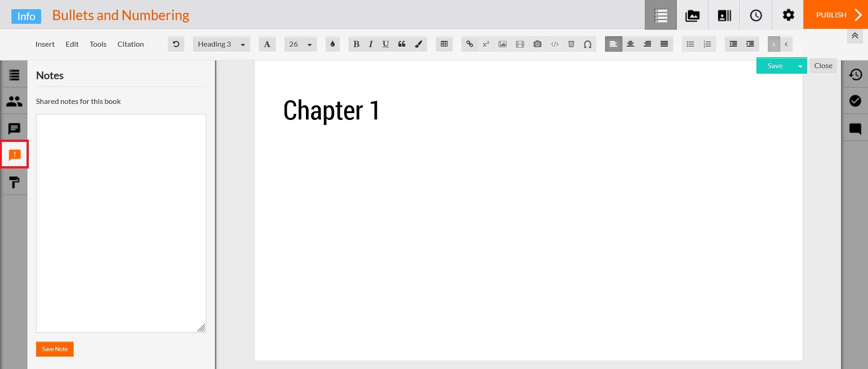Open the font size 26 dropdown
The width and height of the screenshot is (868, 369).
tap(300, 44)
